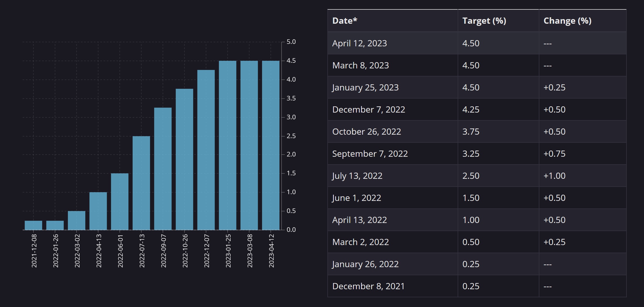This screenshot has height=307, width=644.
Task: Click the Date* column header
Action: 345,21
